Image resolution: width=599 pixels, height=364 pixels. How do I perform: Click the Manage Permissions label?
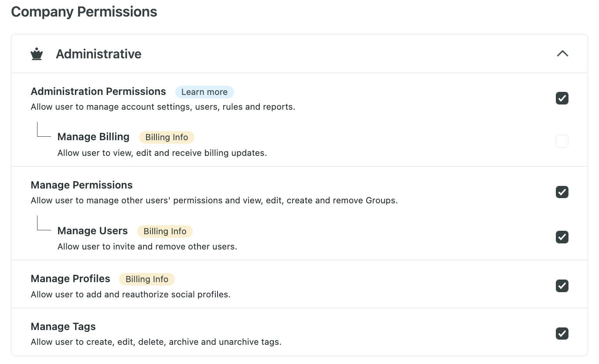coord(82,185)
